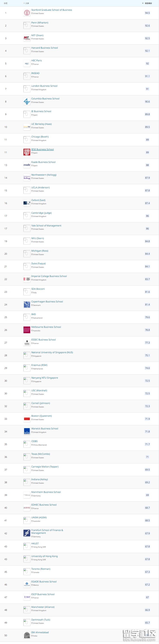Click the Warwick Business School wbs logo
The width and height of the screenshot is (159, 644).
click(26, 431)
